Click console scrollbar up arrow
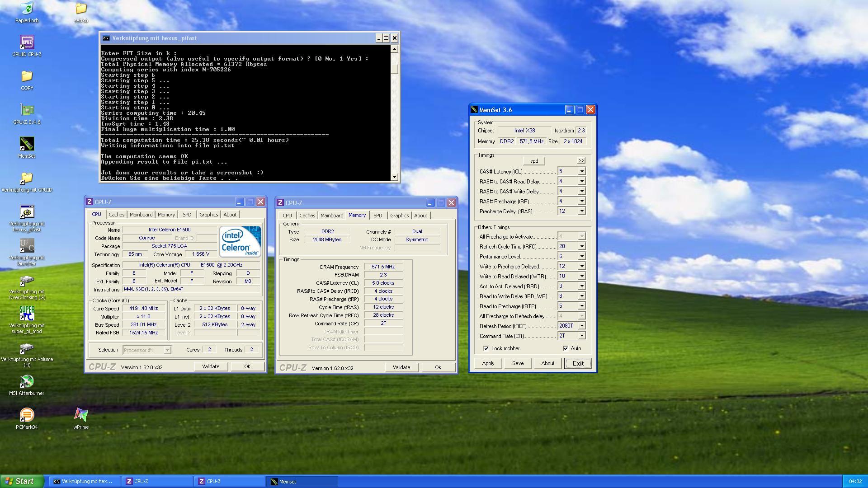The width and height of the screenshot is (868, 488). [x=395, y=49]
